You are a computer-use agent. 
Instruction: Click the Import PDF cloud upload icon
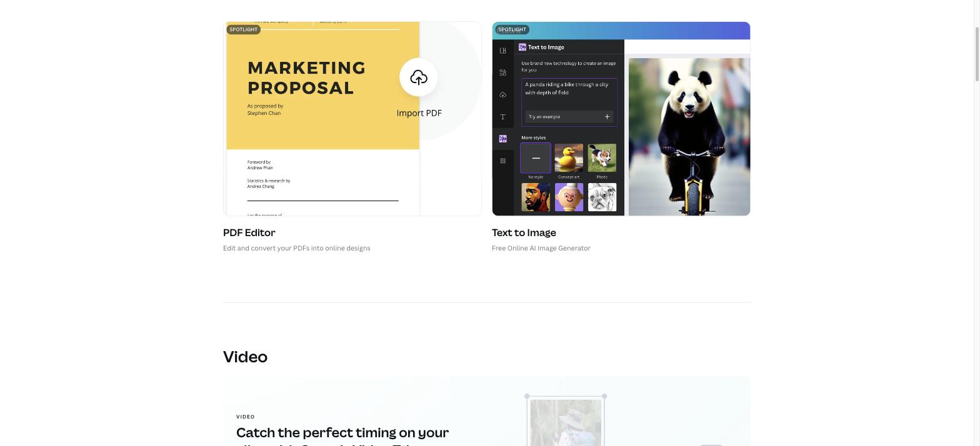tap(419, 77)
